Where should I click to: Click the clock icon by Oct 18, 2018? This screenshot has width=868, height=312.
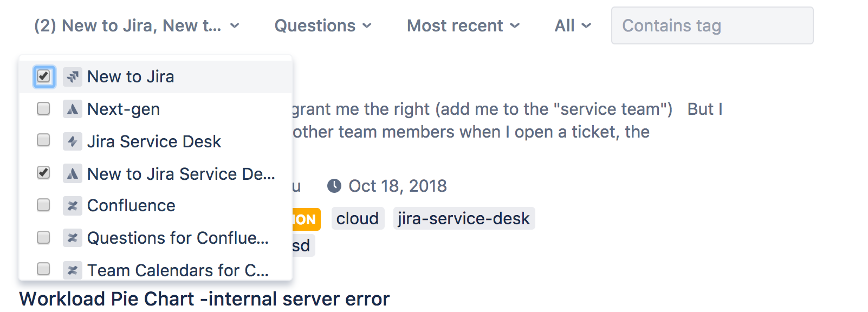(334, 186)
